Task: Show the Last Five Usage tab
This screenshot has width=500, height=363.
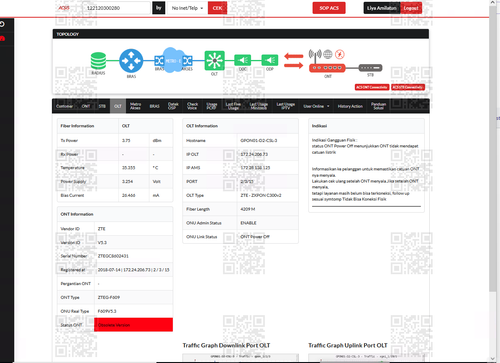Action: (233, 106)
